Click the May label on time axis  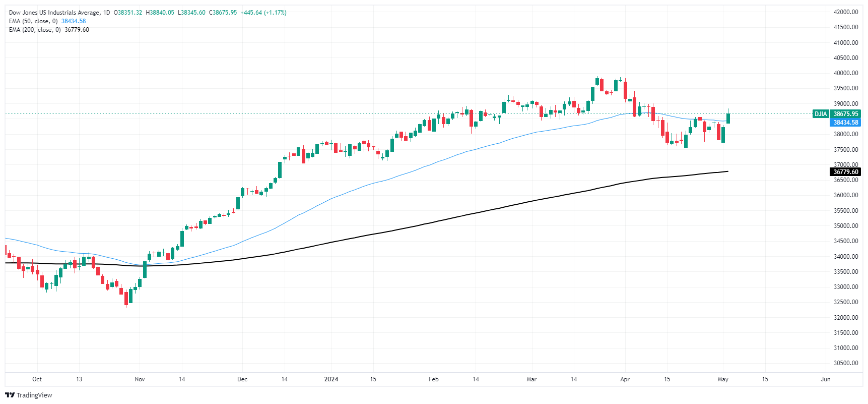pyautogui.click(x=723, y=379)
